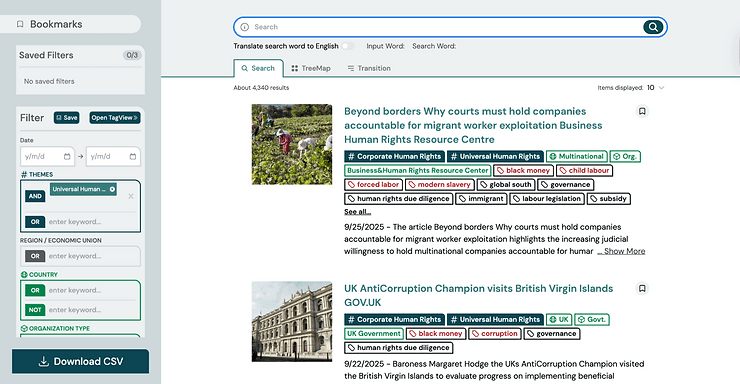
Task: Click the OR operator in Themes
Action: pyautogui.click(x=35, y=222)
